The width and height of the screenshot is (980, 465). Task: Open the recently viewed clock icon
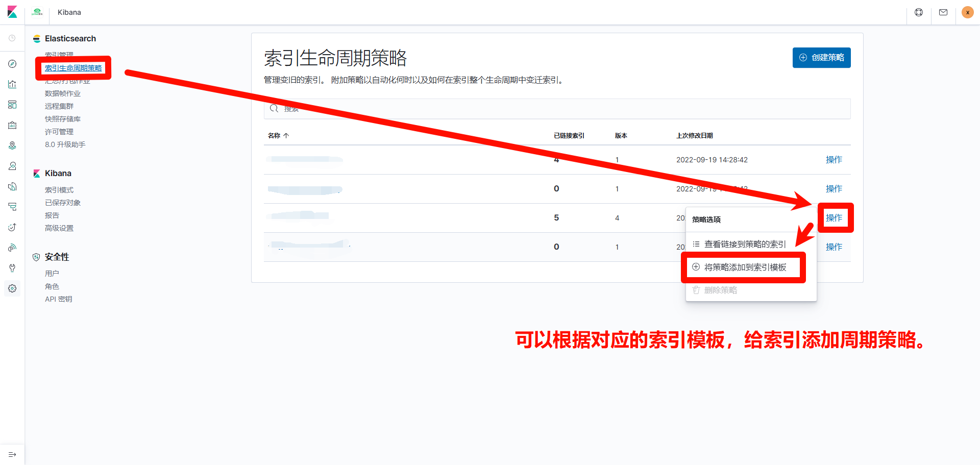pos(12,38)
